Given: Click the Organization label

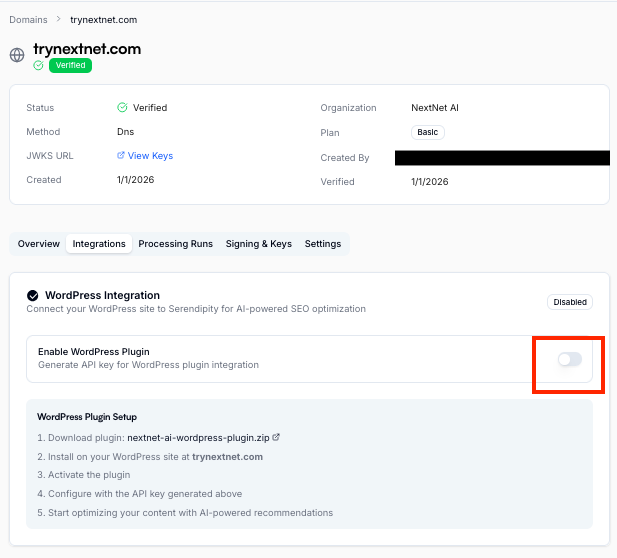Looking at the screenshot, I should point(348,108).
